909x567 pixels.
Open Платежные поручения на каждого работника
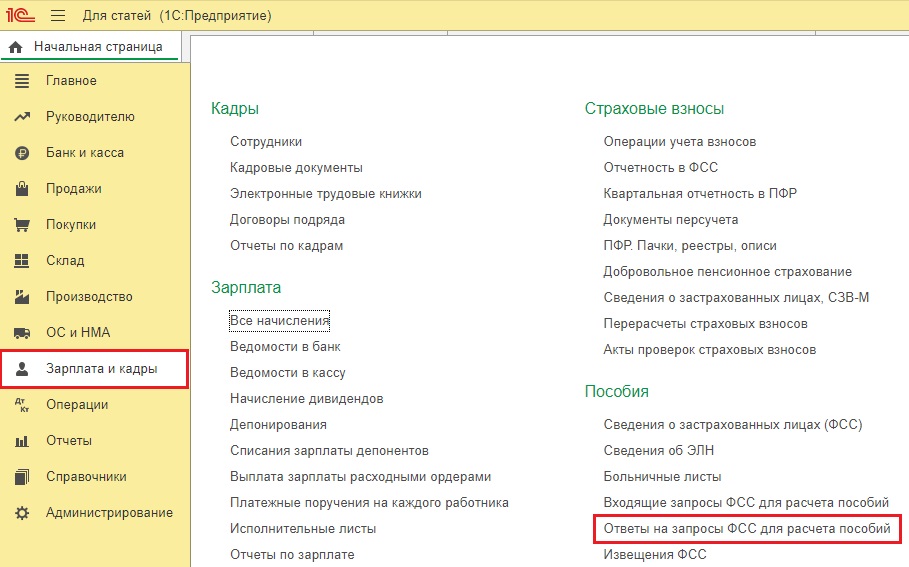pyautogui.click(x=369, y=503)
